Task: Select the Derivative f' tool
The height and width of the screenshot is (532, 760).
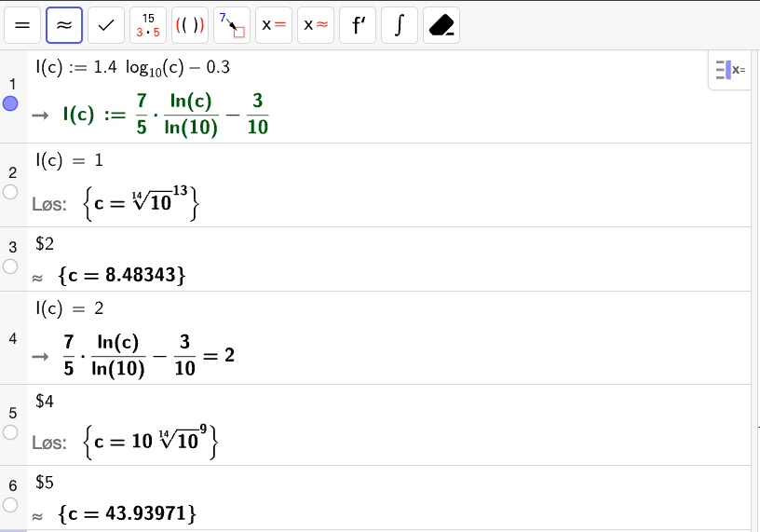Action: point(358,26)
